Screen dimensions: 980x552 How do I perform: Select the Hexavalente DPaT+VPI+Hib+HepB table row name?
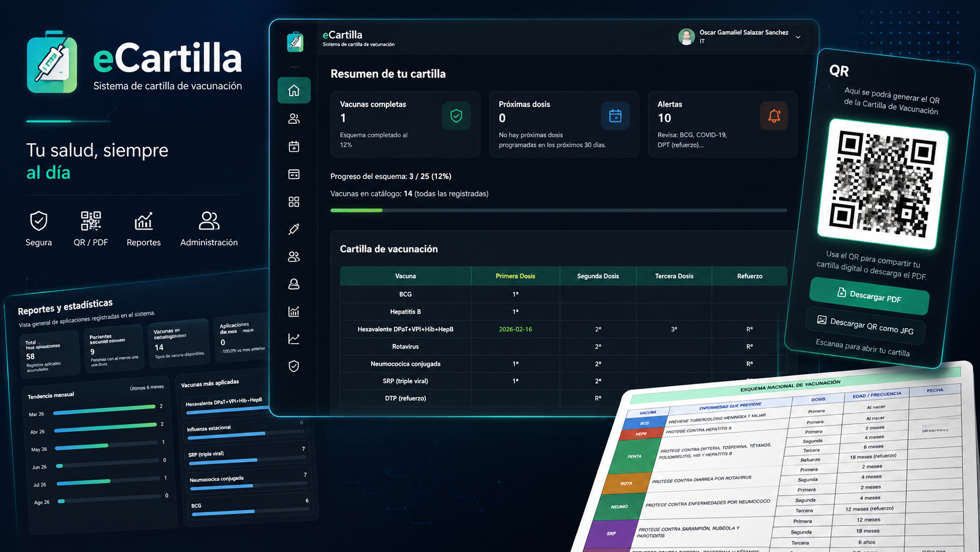pos(406,329)
